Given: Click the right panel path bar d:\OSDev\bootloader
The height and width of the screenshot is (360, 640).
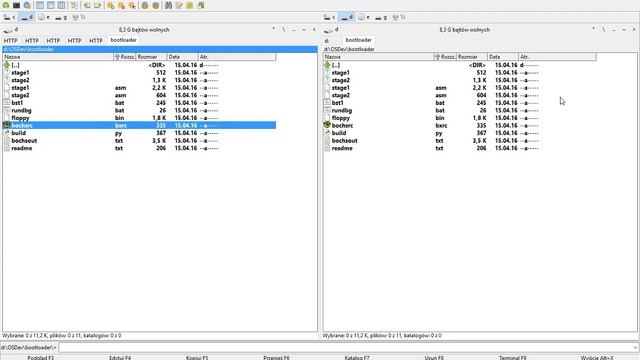Looking at the screenshot, I should 480,49.
